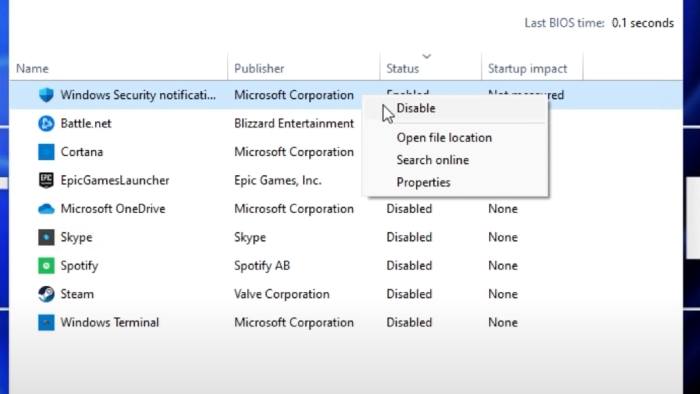700x394 pixels.
Task: Select the Microsoft OneDrive entry name
Action: (x=113, y=209)
